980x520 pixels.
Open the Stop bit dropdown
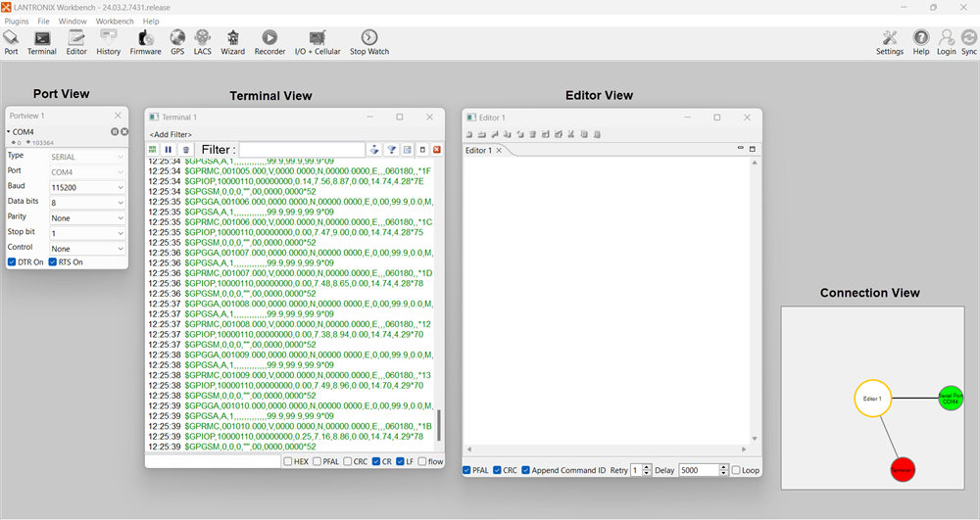87,233
